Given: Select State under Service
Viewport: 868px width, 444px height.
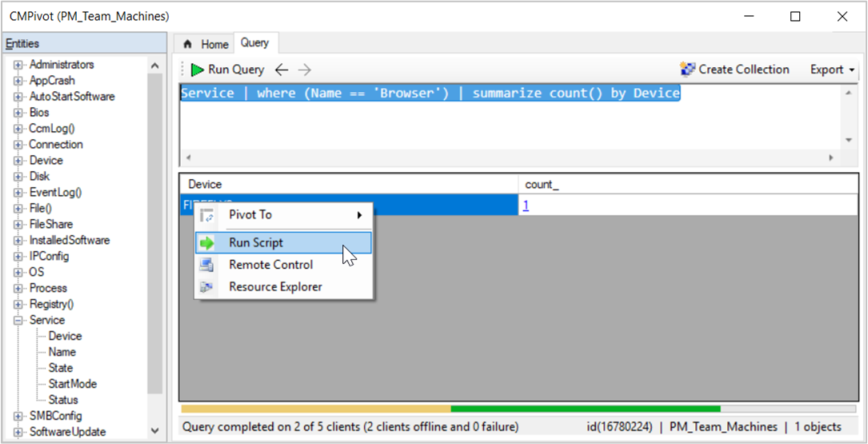Looking at the screenshot, I should click(60, 368).
